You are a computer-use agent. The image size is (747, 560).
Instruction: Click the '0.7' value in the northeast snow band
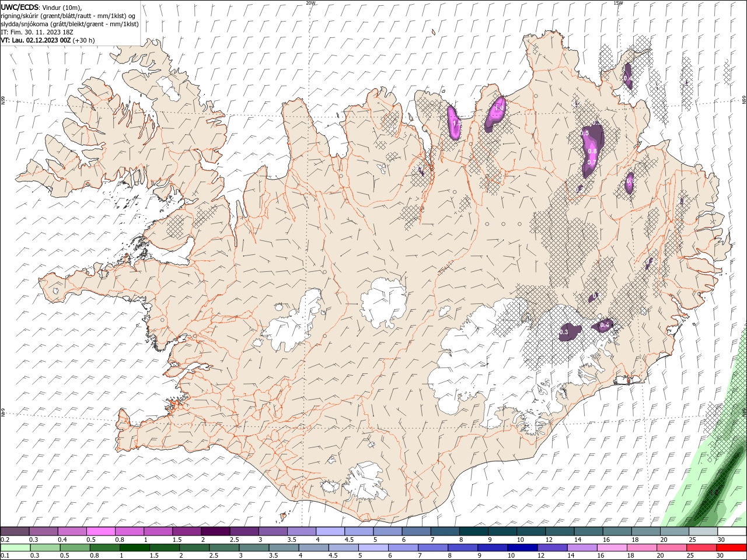[592, 162]
